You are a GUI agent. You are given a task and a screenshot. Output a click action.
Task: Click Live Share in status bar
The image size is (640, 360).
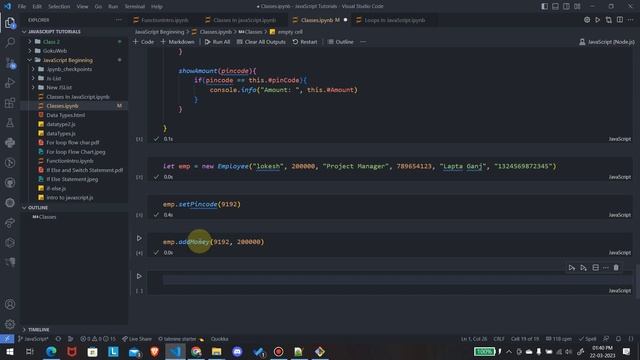(x=137, y=339)
